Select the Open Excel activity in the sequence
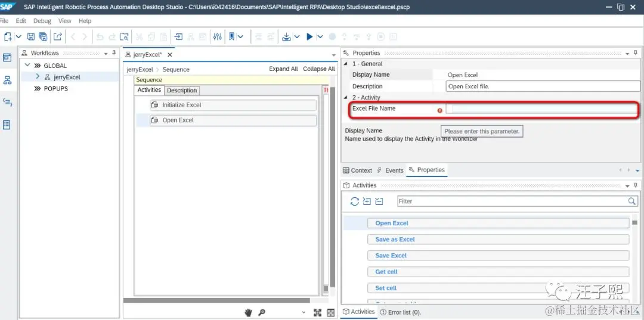644x320 pixels. click(x=233, y=120)
